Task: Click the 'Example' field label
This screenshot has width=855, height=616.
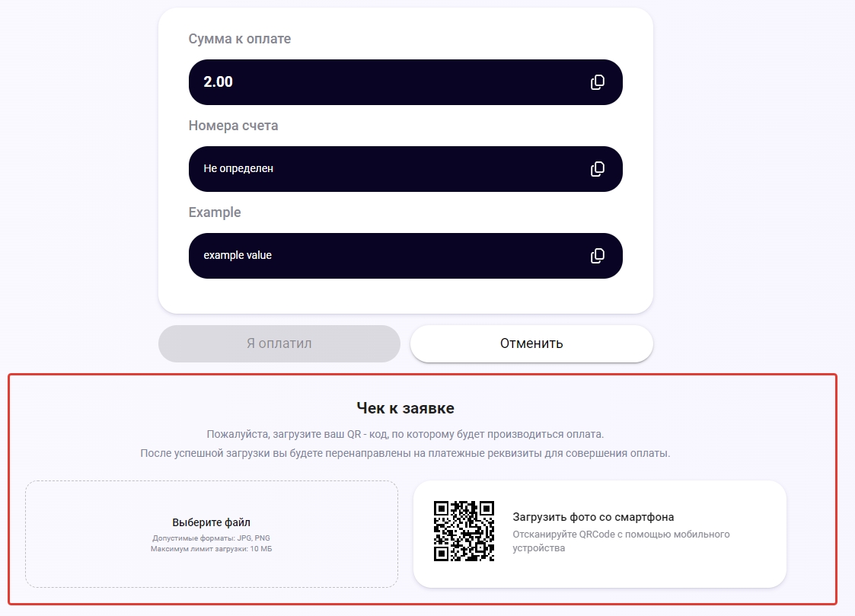Action: point(215,212)
